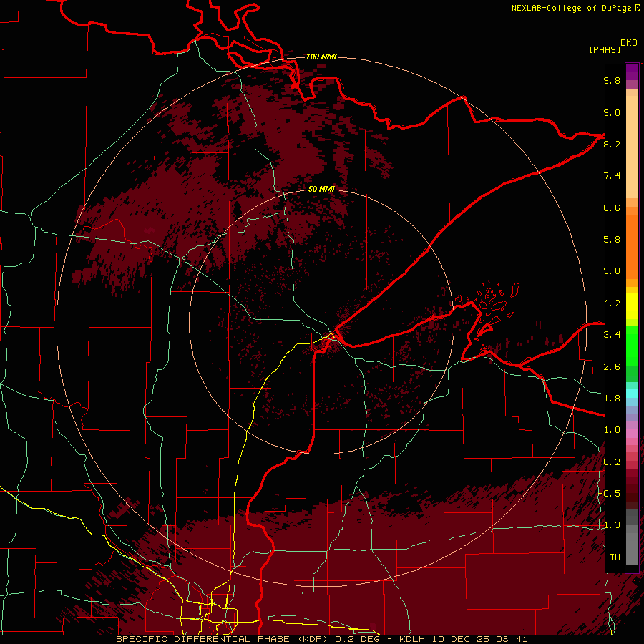The width and height of the screenshot is (644, 644).
Task: Click the 1.8 value on the color scale
Action: coord(612,399)
